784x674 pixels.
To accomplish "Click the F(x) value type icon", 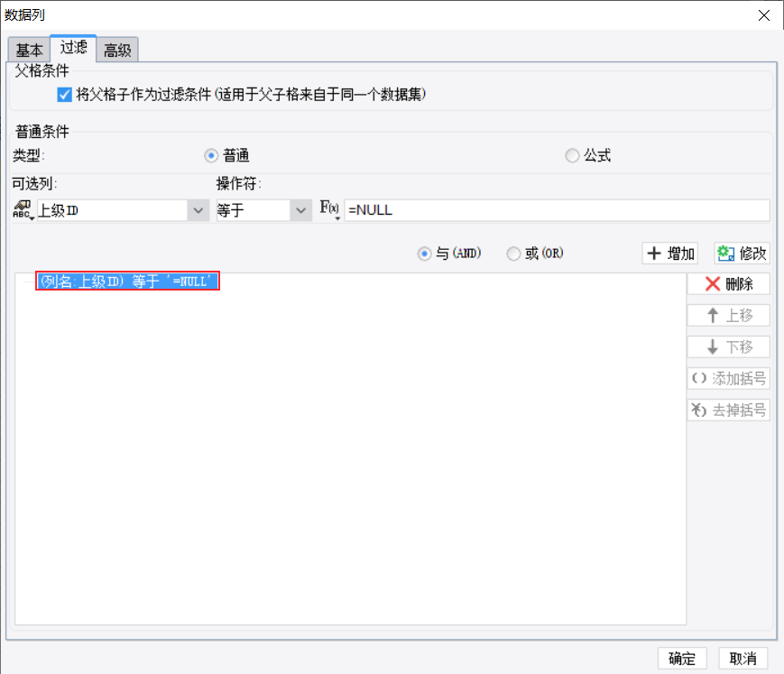I will (x=330, y=209).
